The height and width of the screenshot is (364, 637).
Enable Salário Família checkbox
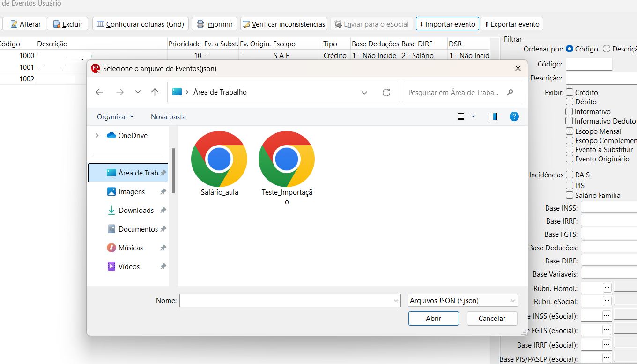(570, 195)
